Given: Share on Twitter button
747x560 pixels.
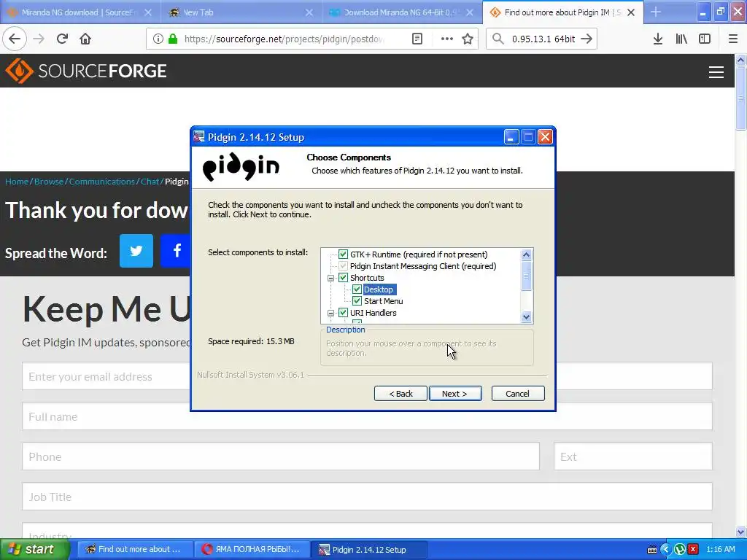Looking at the screenshot, I should tap(136, 251).
